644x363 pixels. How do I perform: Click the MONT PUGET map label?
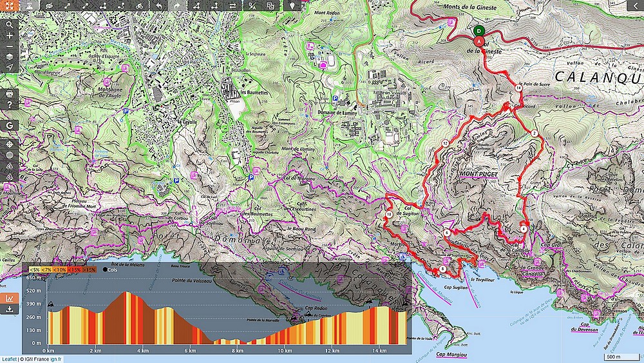(478, 174)
